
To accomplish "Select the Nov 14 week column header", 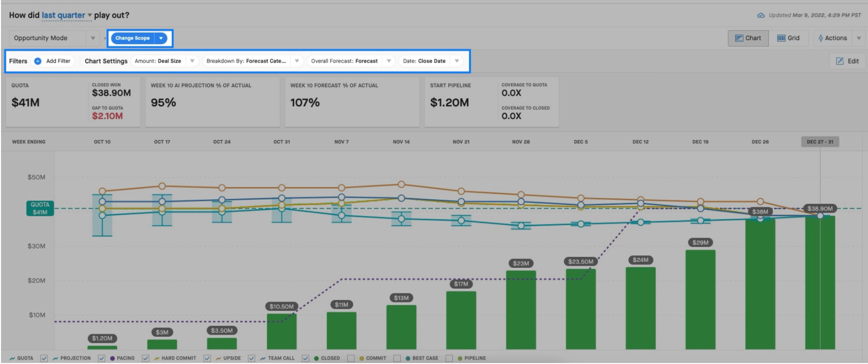I will [x=401, y=142].
